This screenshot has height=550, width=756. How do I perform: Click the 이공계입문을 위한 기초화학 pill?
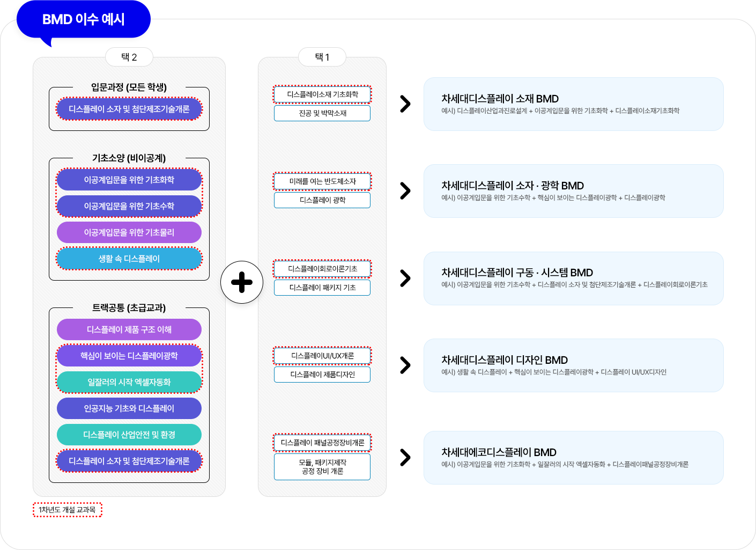tap(129, 180)
